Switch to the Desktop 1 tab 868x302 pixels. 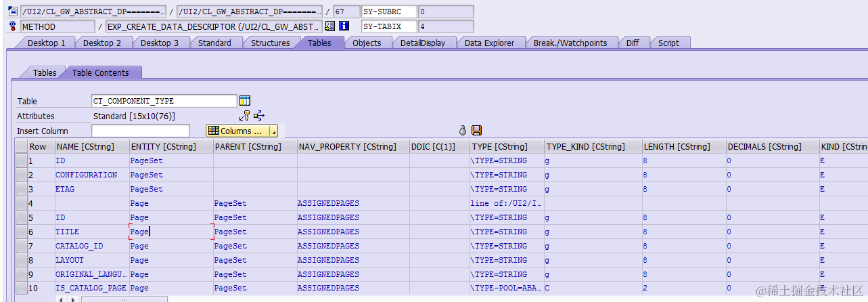(x=46, y=43)
